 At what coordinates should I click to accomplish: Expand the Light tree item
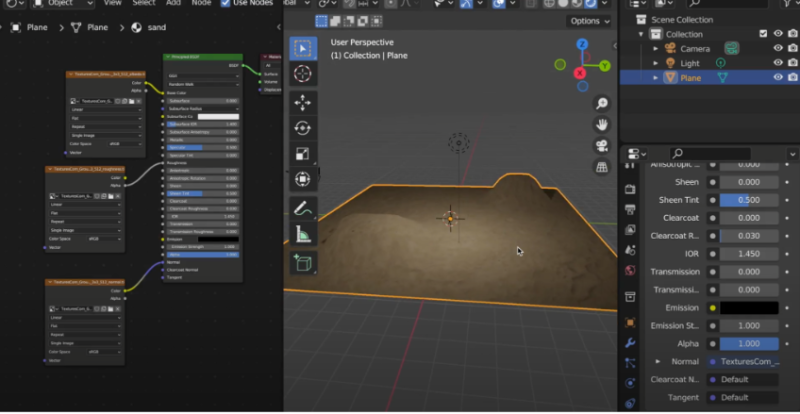click(x=656, y=63)
